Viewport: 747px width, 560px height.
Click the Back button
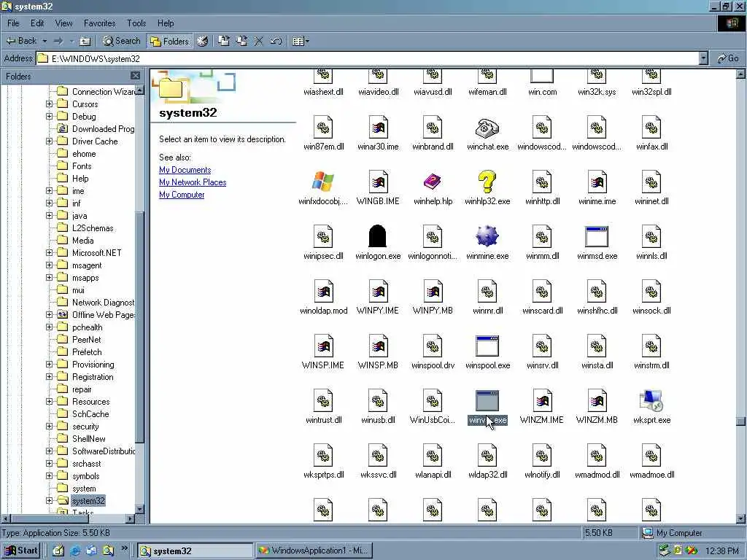[22, 42]
